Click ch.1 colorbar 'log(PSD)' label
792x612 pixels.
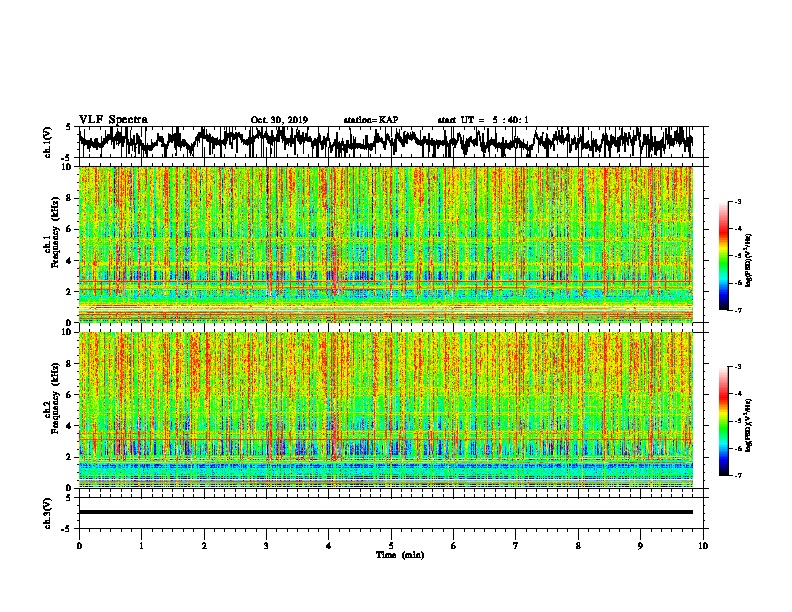(x=749, y=260)
